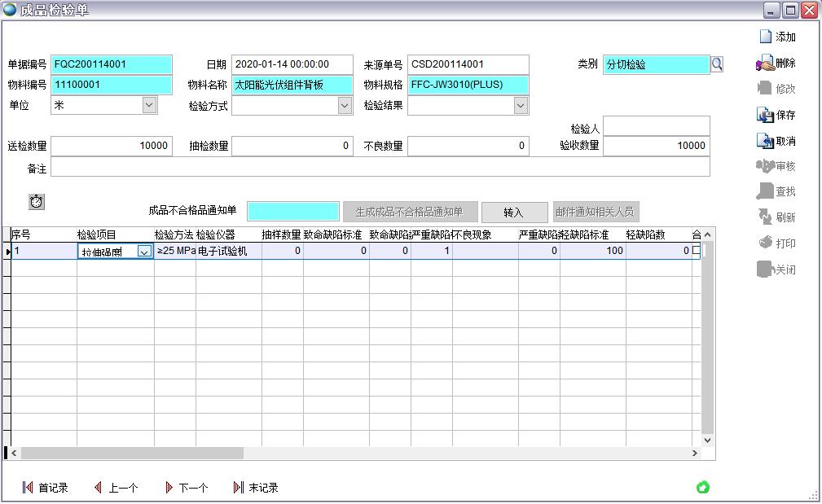Click into the 备注 remarks field

coord(380,169)
